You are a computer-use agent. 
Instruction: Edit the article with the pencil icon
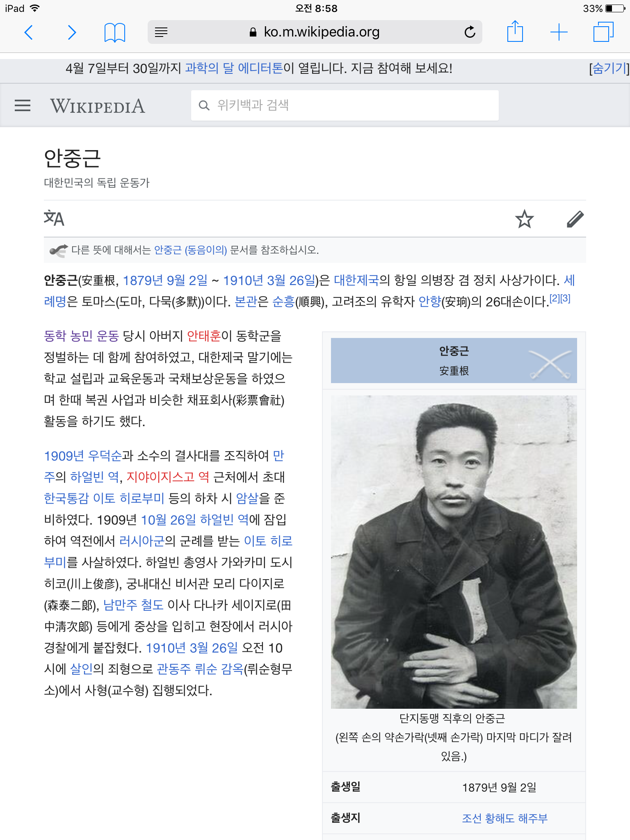pyautogui.click(x=575, y=219)
